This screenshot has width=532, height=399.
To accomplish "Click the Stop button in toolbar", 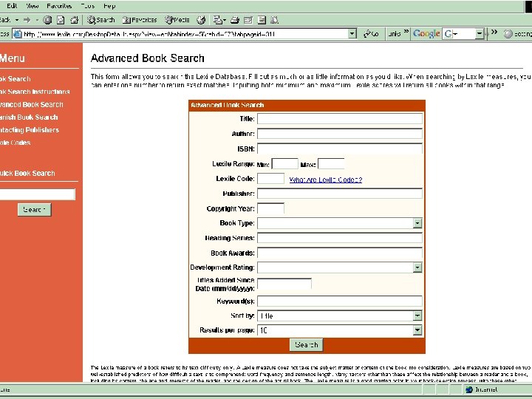I will [47, 21].
